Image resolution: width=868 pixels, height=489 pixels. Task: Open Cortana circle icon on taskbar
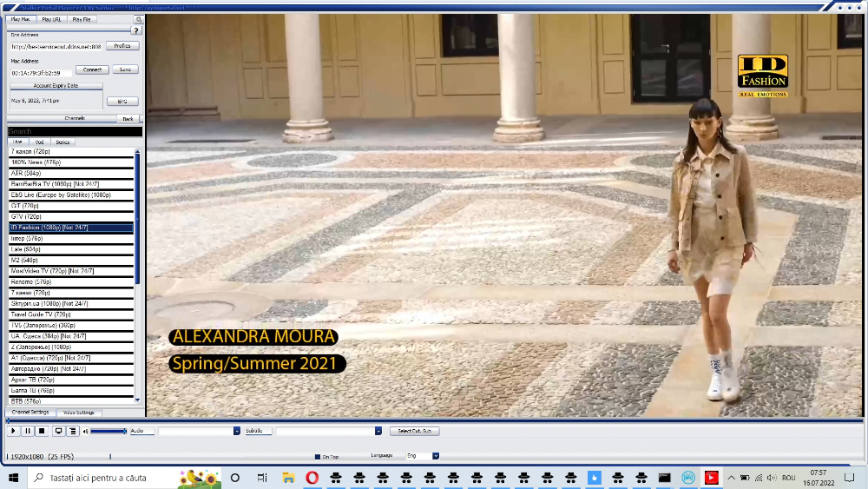[x=235, y=478]
